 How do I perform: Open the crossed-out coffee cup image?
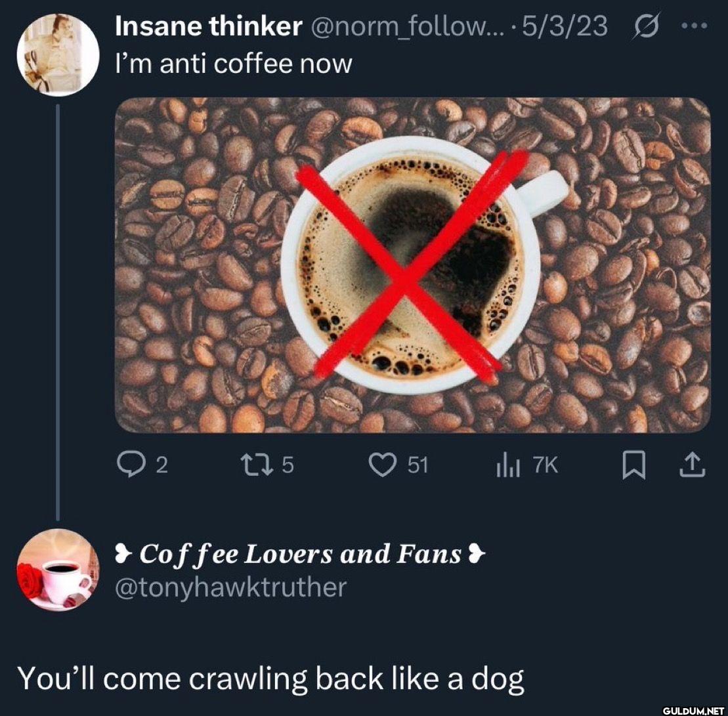(x=412, y=264)
